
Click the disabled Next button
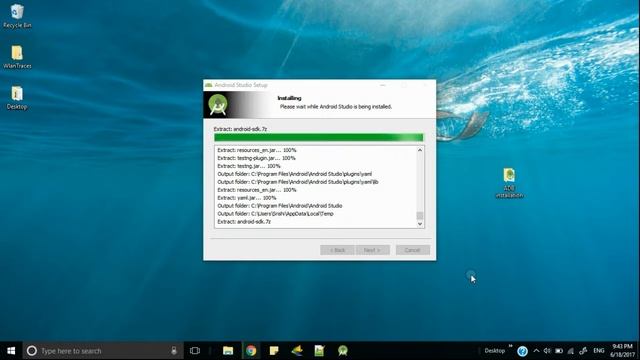pos(372,250)
